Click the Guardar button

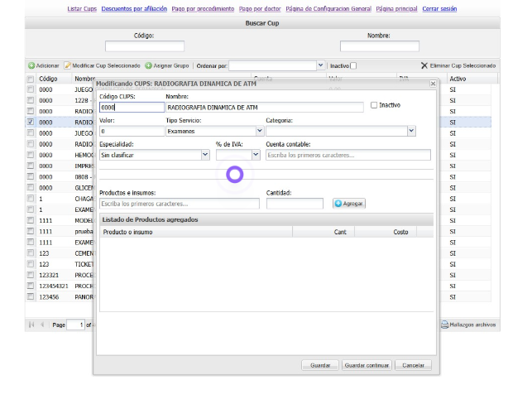pos(319,364)
